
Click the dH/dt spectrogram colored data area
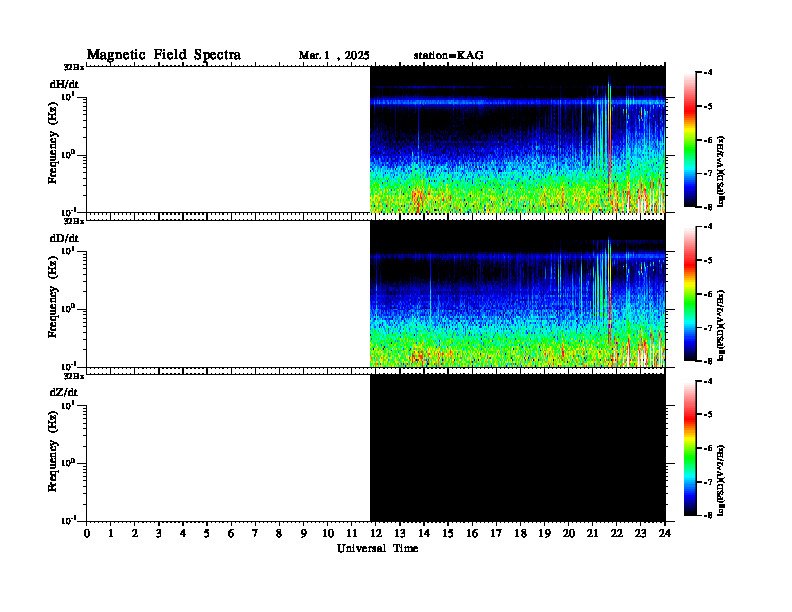[518, 139]
